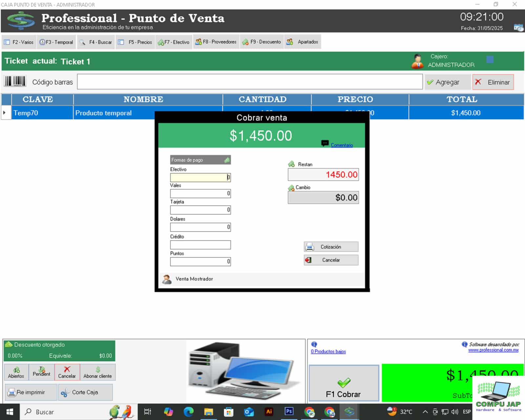Focus the Vales amount field

click(x=200, y=194)
